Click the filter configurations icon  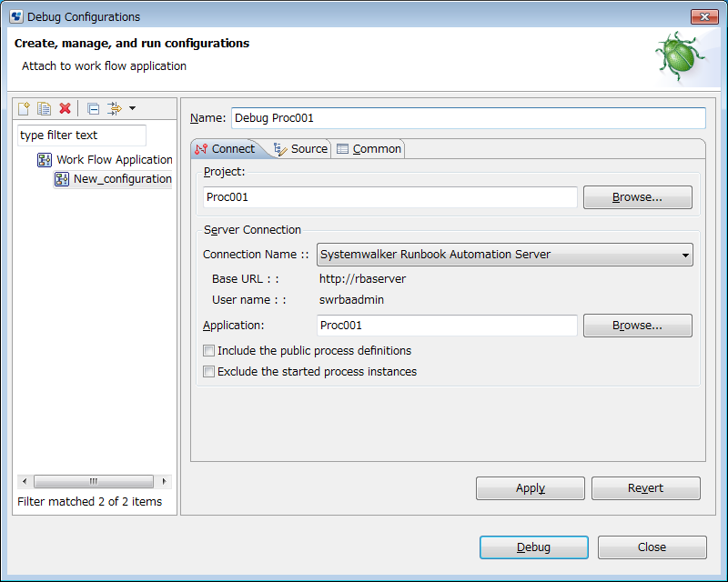point(115,108)
